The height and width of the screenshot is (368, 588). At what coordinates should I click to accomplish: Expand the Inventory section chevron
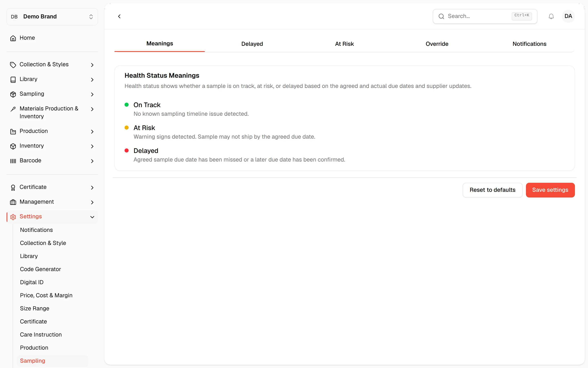[92, 146]
